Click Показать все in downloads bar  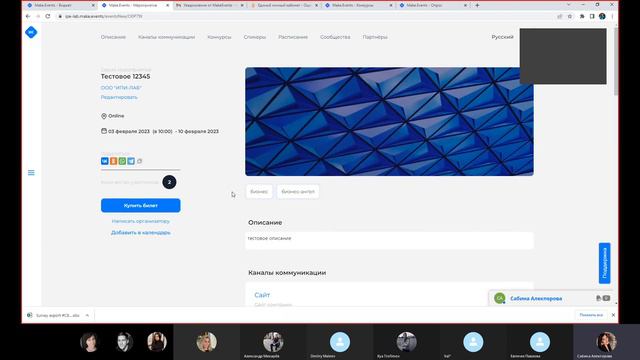[x=591, y=315]
